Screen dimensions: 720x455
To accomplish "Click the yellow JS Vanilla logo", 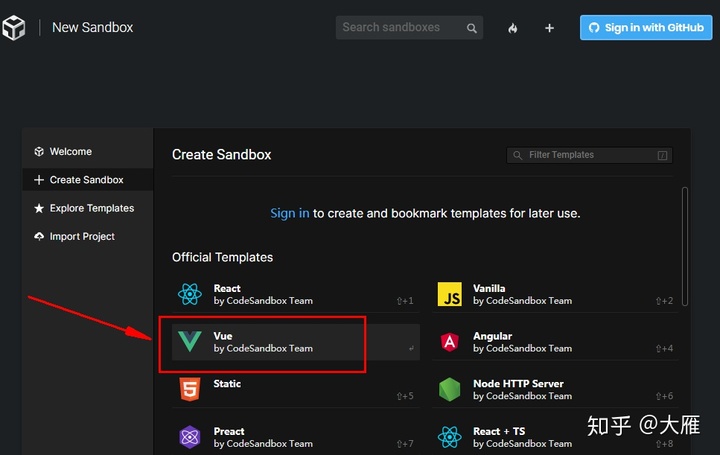I will (450, 294).
